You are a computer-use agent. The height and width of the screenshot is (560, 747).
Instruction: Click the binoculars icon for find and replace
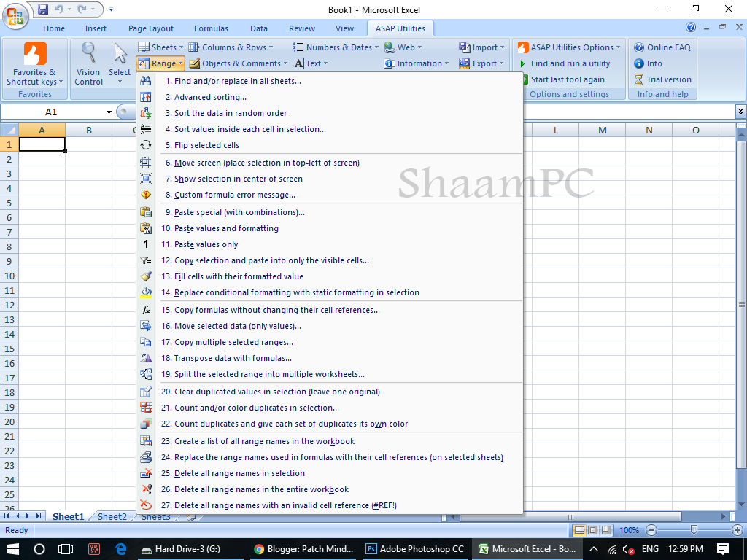tap(146, 81)
